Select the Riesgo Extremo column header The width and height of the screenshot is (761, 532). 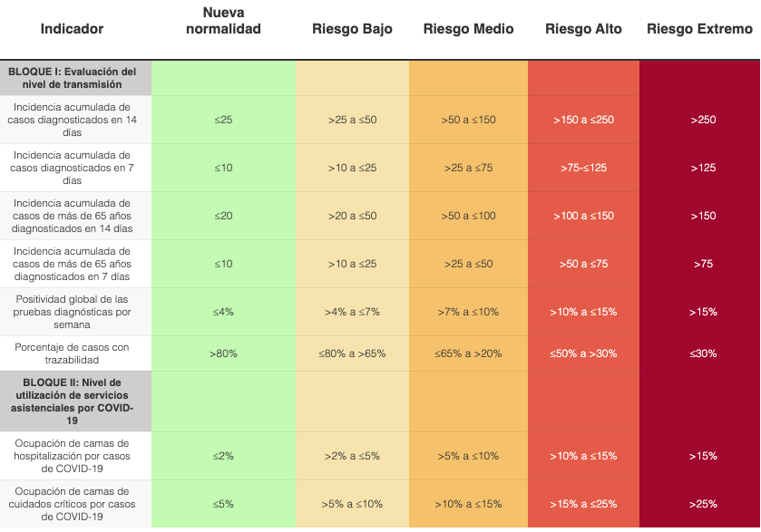click(x=699, y=29)
